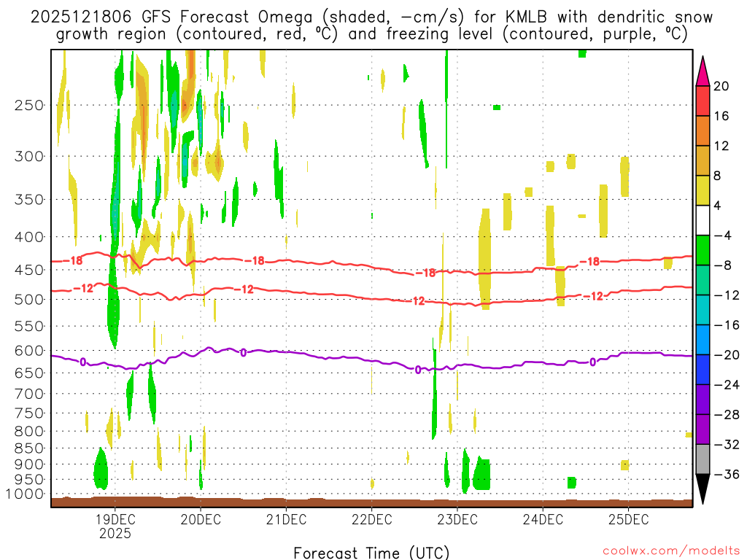Select the 22DEC label on the time axis
Screen dimensions: 747x560
click(x=371, y=519)
